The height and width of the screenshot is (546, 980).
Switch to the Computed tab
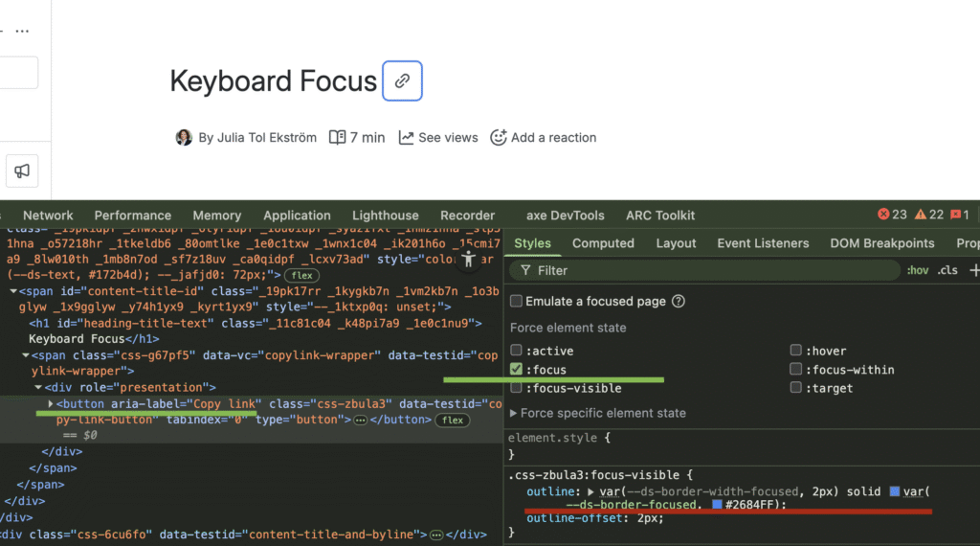pos(603,243)
